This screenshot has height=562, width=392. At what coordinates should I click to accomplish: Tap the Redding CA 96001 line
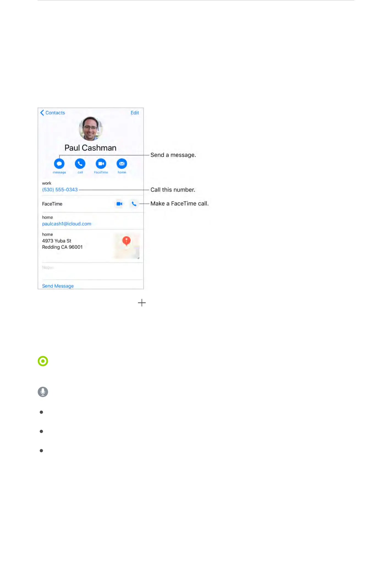(x=62, y=247)
